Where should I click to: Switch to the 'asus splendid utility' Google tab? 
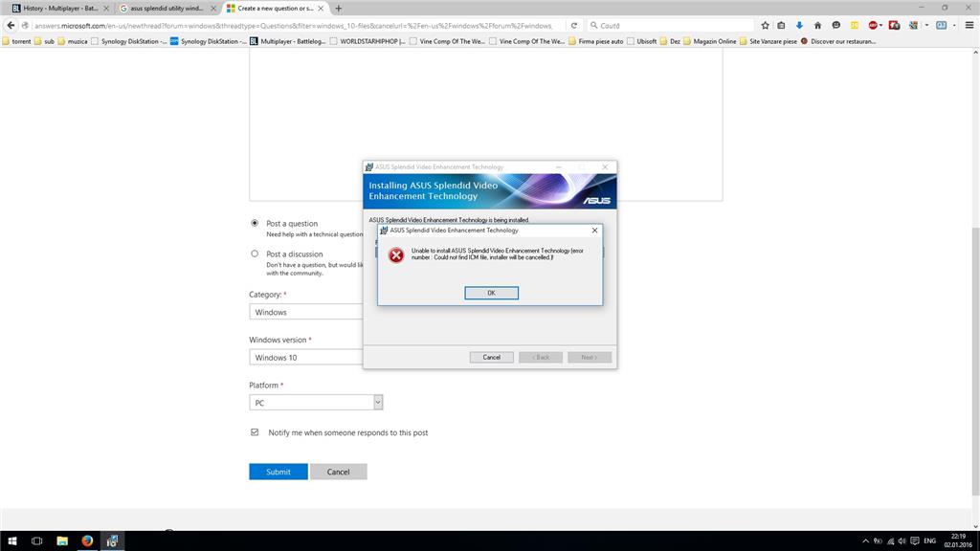(x=167, y=8)
